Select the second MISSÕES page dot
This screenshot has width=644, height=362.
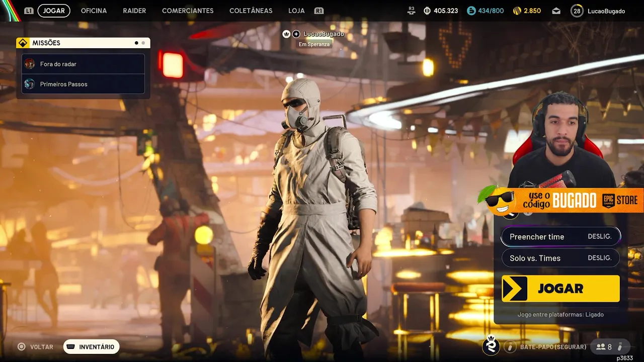(143, 43)
